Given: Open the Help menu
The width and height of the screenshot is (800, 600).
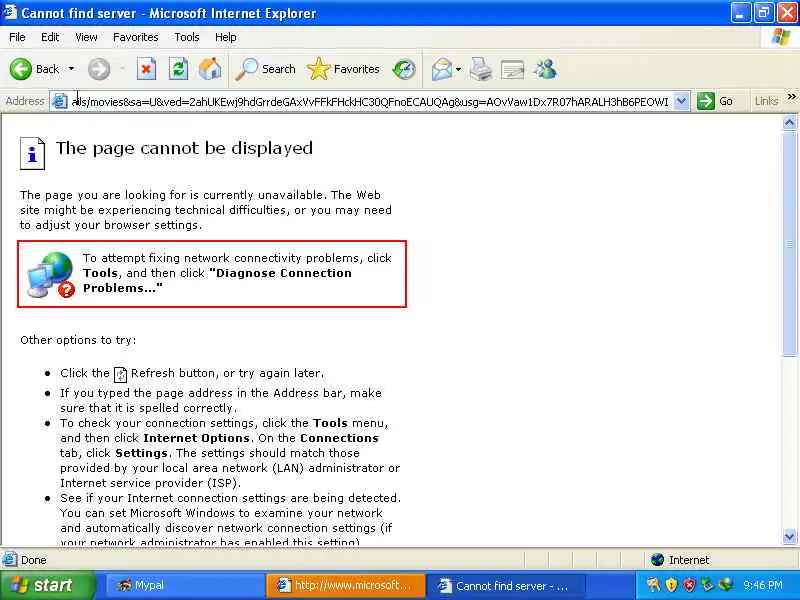Looking at the screenshot, I should (226, 37).
